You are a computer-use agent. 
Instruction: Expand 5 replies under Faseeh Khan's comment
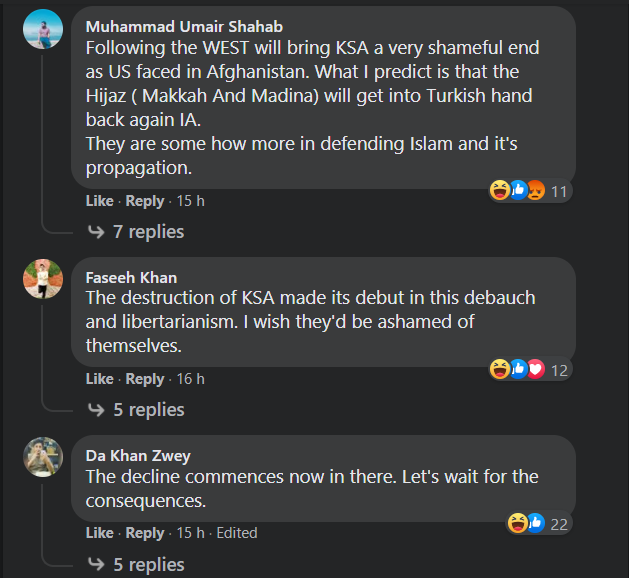148,410
